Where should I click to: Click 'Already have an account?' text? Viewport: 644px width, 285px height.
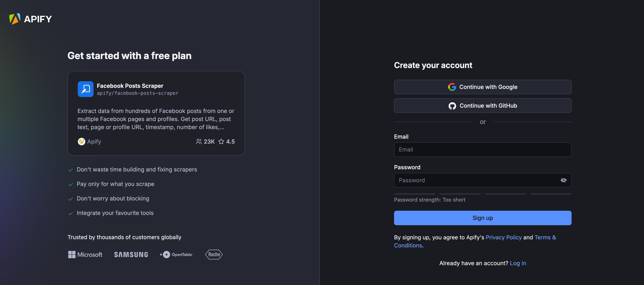tap(474, 263)
